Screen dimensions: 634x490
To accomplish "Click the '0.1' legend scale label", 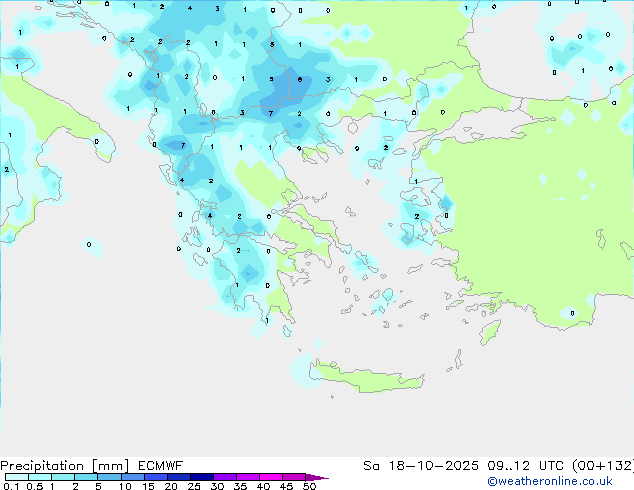I will point(11,486).
